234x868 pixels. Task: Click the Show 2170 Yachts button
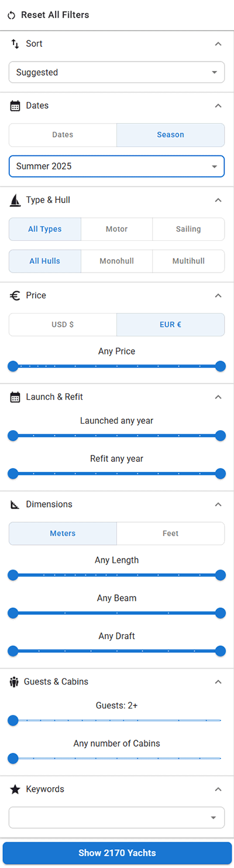click(x=117, y=853)
